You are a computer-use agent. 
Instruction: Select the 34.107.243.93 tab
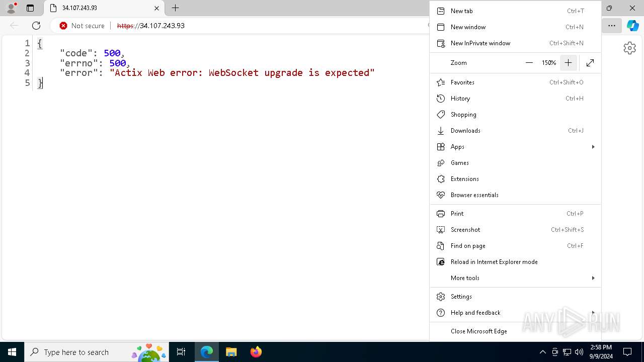point(104,8)
